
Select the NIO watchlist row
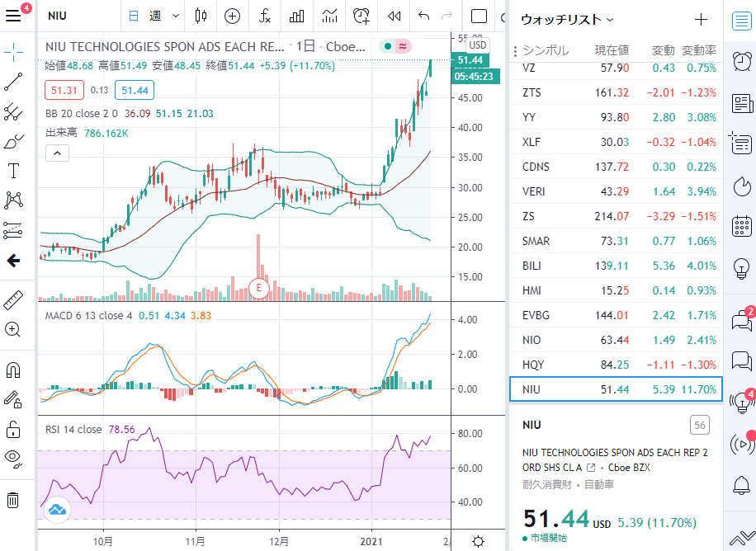(x=616, y=340)
